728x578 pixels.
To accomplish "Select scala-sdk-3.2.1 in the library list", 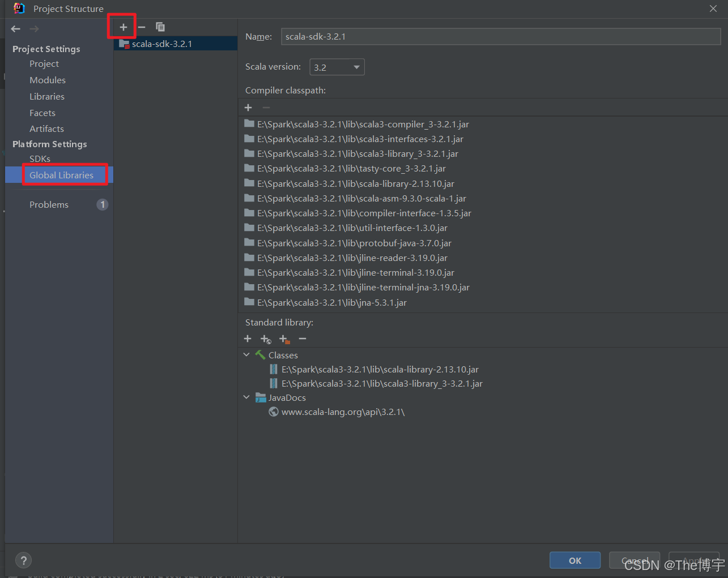I will (x=176, y=44).
